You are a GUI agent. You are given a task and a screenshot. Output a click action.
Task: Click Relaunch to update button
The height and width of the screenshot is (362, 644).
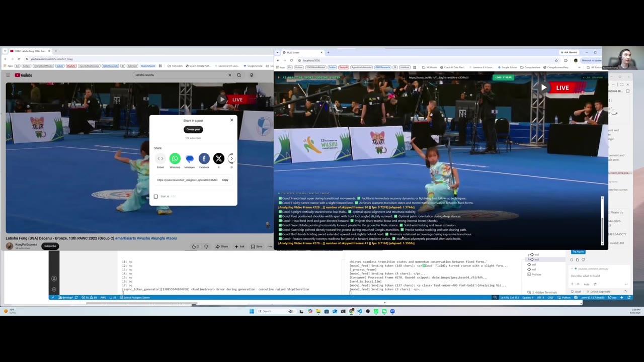[591, 60]
